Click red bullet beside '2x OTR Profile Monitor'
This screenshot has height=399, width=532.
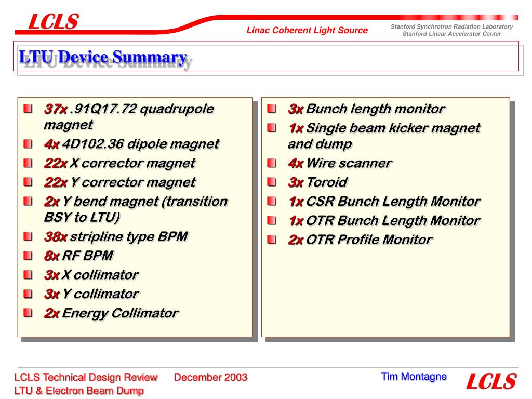tap(272, 240)
